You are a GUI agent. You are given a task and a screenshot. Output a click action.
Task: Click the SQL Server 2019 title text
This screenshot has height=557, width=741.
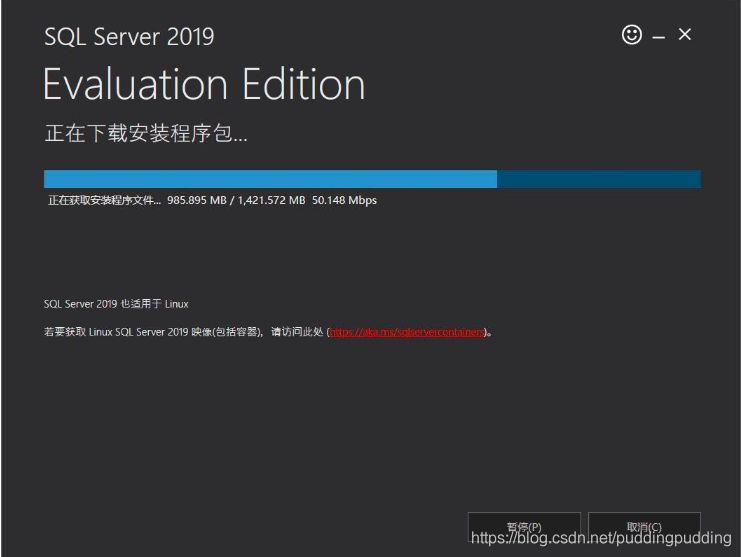[x=129, y=36]
